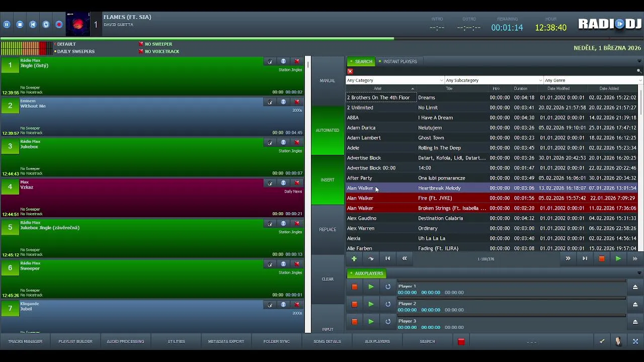
Task: Remove playlist item 6 Sweeper
Action: (297, 264)
